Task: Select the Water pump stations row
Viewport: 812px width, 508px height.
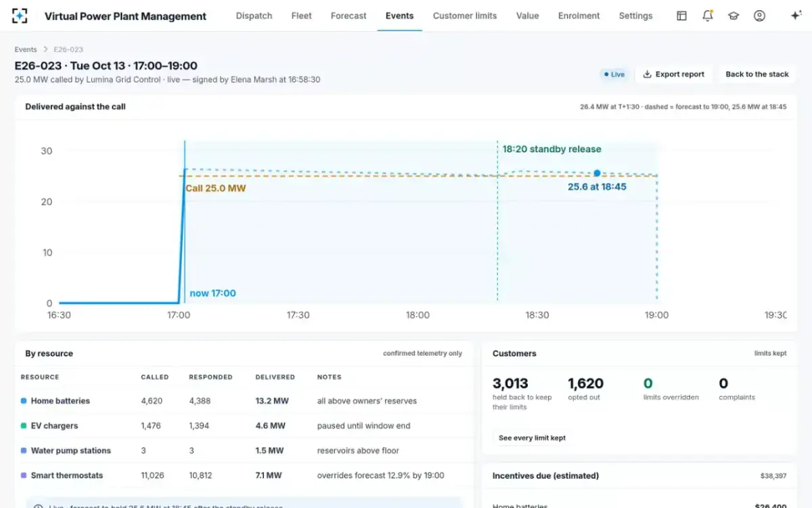Action: pos(244,450)
